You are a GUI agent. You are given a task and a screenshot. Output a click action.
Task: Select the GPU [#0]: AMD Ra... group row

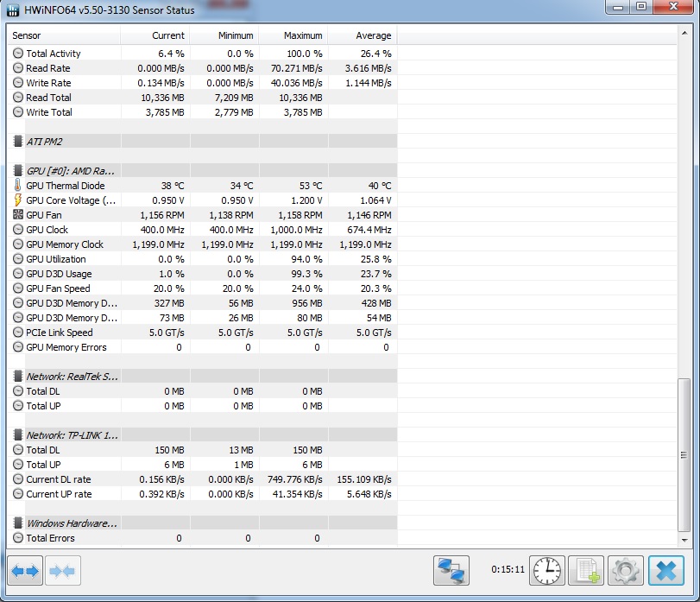point(70,171)
